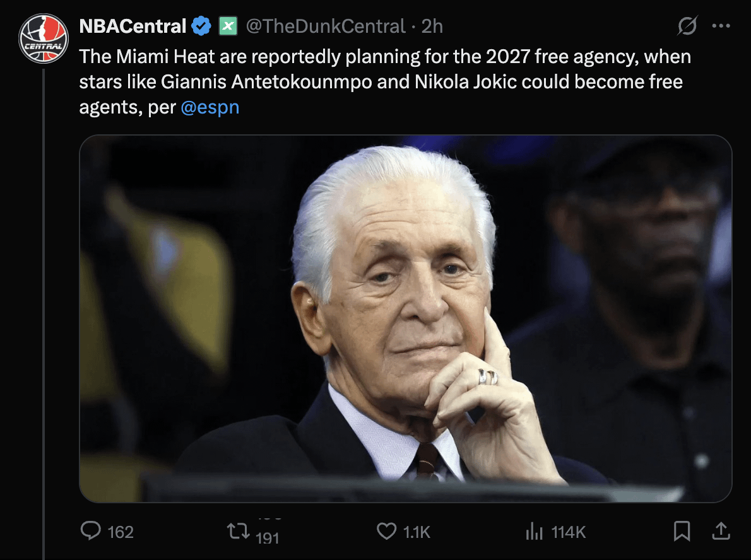This screenshot has width=751, height=560.
Task: Click the 191 reposts count
Action: pos(268,539)
